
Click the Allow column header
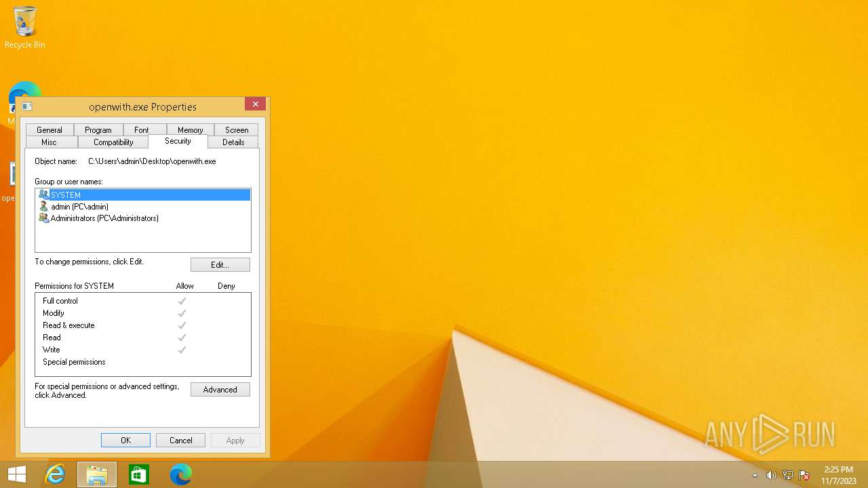184,286
